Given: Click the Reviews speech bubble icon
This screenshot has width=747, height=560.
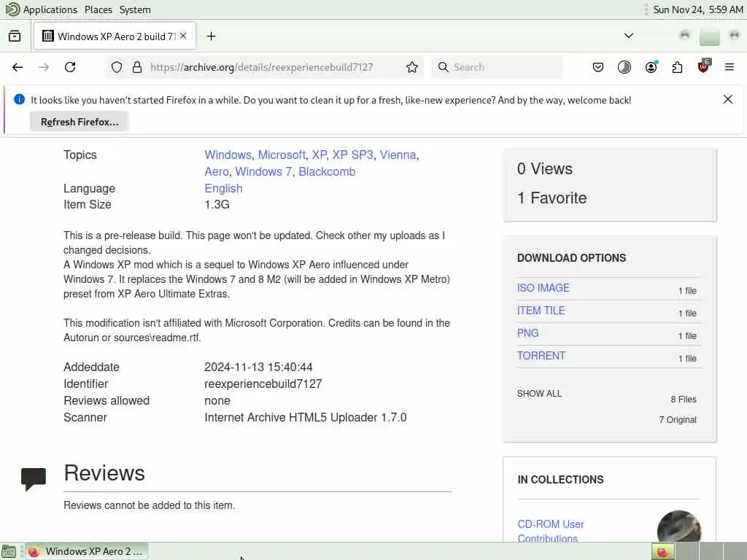Looking at the screenshot, I should pyautogui.click(x=34, y=478).
